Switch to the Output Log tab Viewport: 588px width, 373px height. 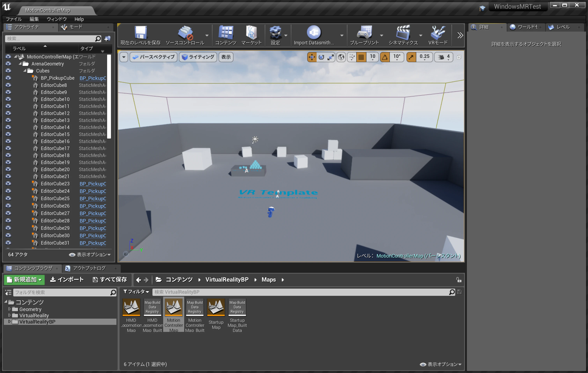coord(89,268)
